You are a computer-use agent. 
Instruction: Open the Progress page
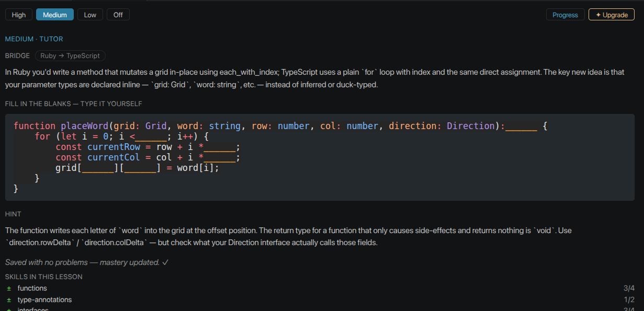click(x=565, y=15)
